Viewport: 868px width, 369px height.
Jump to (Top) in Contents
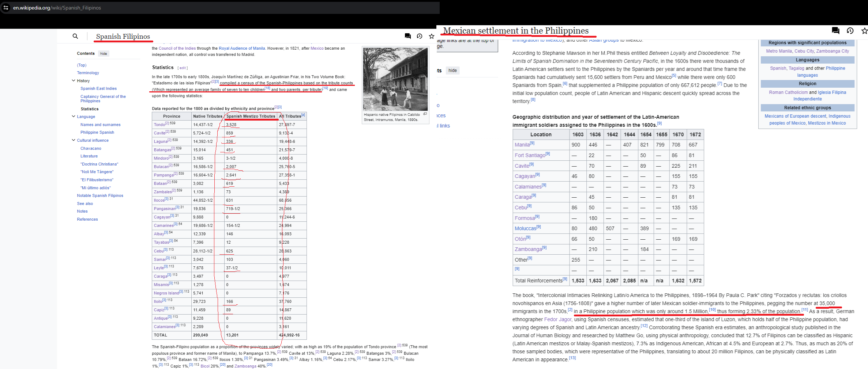coord(82,65)
